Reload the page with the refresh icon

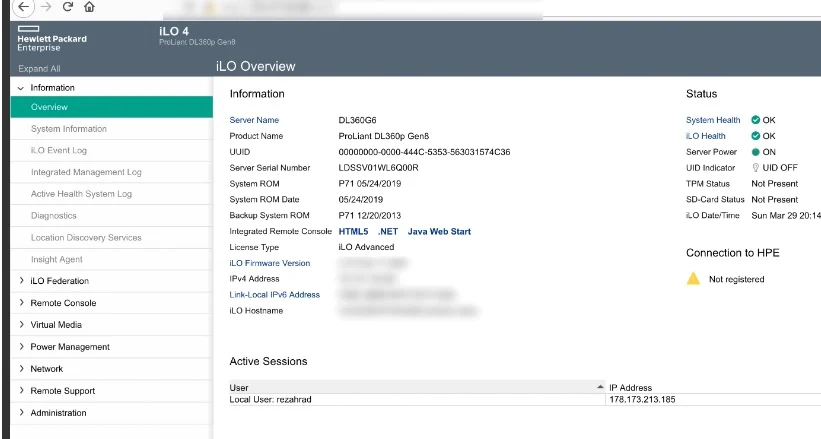click(x=68, y=7)
